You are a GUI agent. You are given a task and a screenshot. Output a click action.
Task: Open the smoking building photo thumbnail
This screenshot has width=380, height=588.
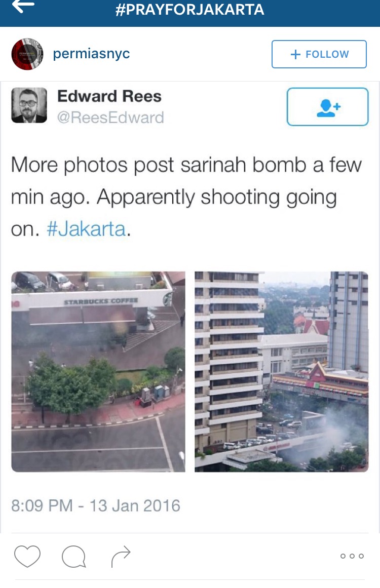[281, 372]
